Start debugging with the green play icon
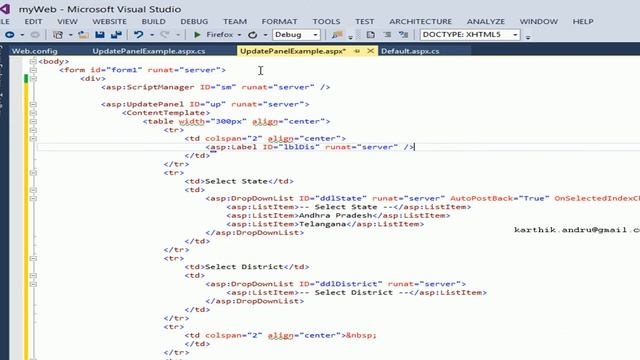Screen dimensions: 640x360 point(197,35)
